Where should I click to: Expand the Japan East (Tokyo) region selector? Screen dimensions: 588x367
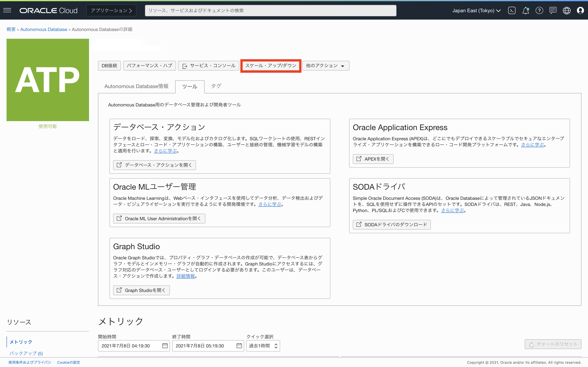476,10
